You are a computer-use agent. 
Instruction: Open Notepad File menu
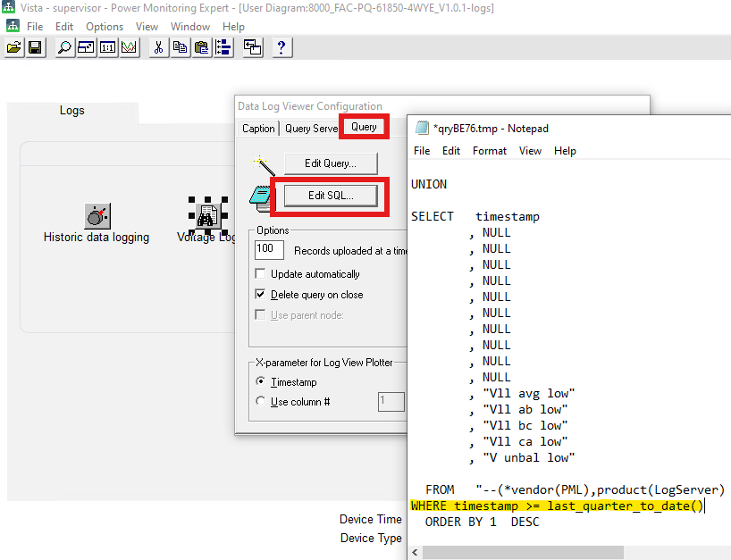422,151
